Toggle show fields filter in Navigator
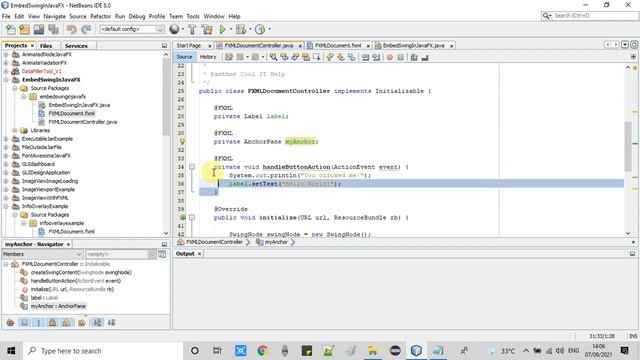The width and height of the screenshot is (640, 360). (24, 323)
